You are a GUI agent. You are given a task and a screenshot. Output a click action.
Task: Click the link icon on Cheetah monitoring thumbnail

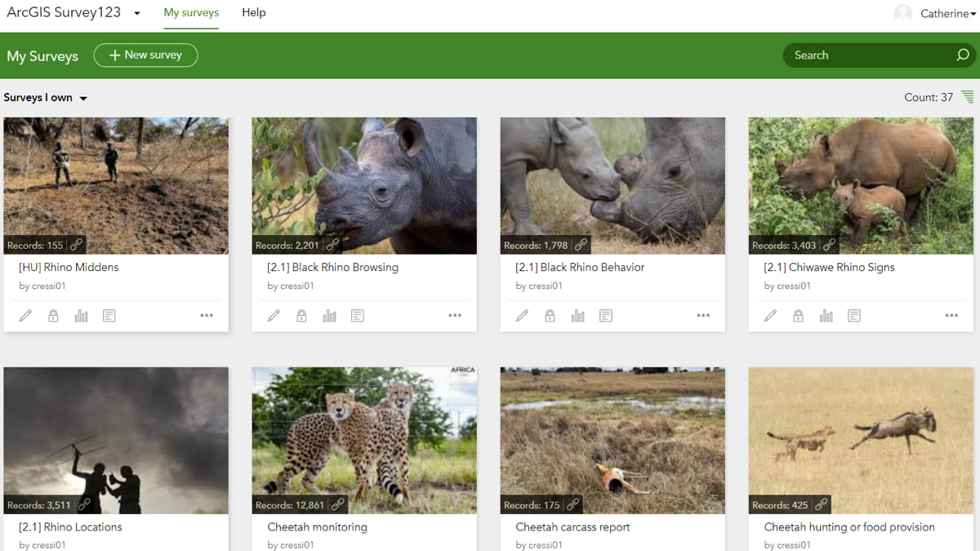pyautogui.click(x=338, y=504)
